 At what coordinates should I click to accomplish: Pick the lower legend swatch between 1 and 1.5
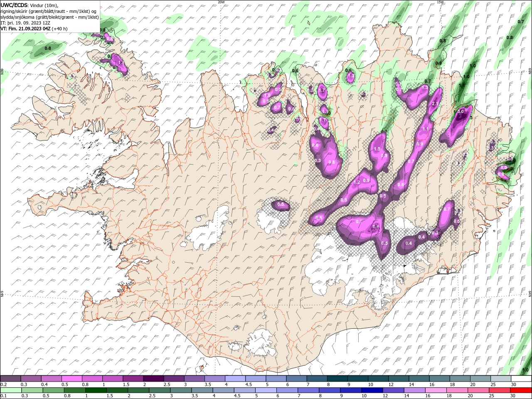pyautogui.click(x=96, y=390)
